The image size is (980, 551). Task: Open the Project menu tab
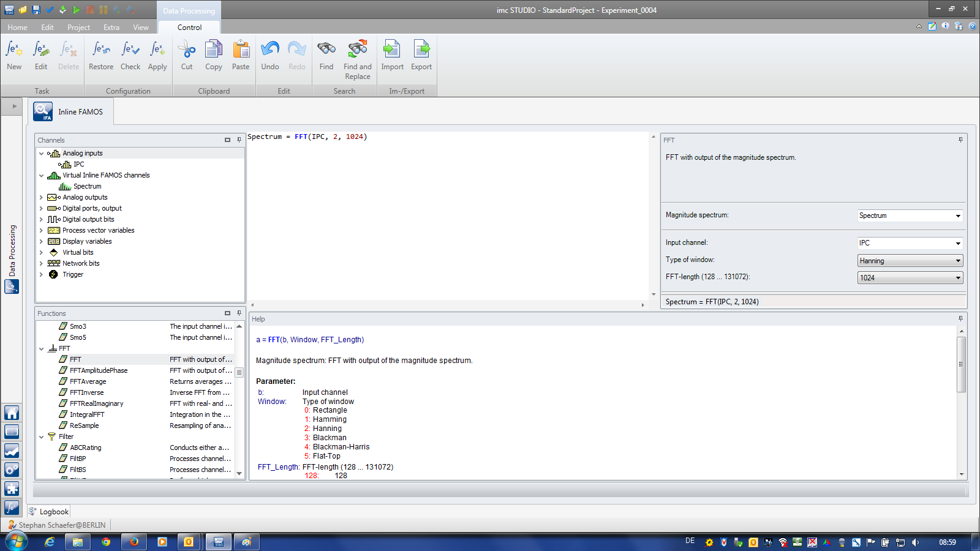point(78,28)
